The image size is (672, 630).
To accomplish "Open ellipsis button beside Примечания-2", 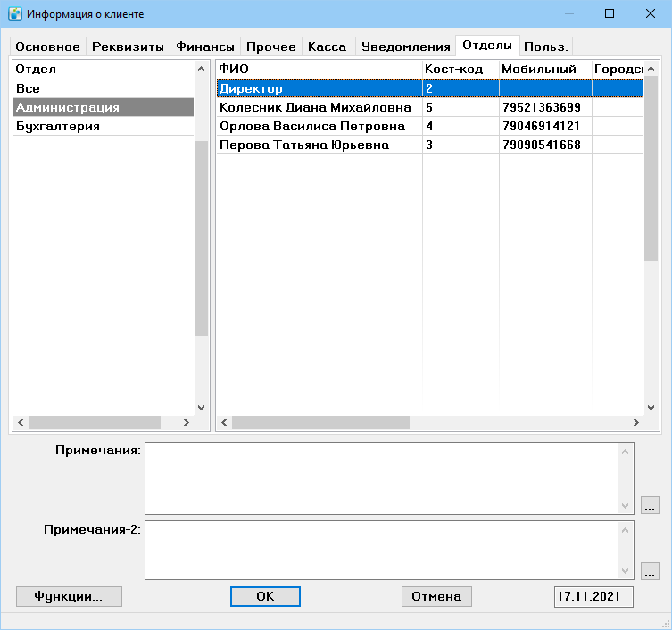I will pyautogui.click(x=650, y=571).
